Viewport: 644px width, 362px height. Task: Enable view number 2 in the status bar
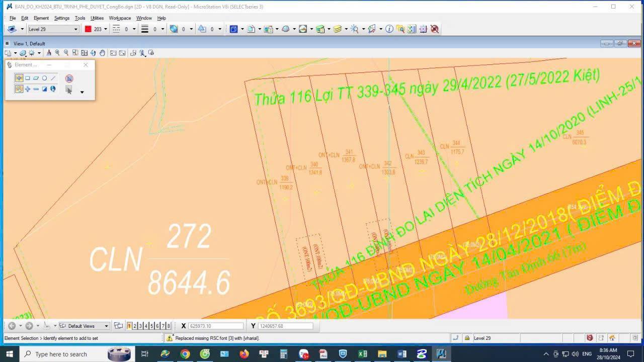pos(135,325)
